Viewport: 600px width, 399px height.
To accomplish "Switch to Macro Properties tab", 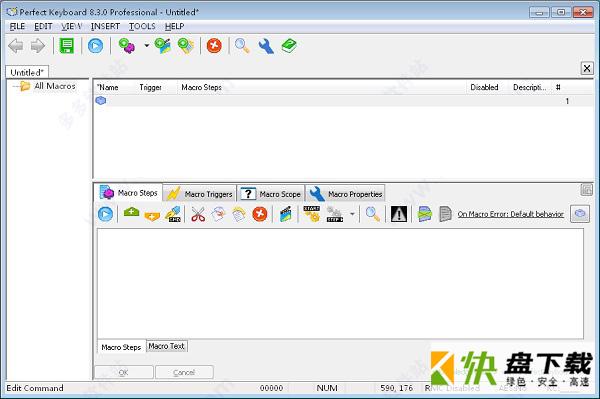I will coord(346,194).
